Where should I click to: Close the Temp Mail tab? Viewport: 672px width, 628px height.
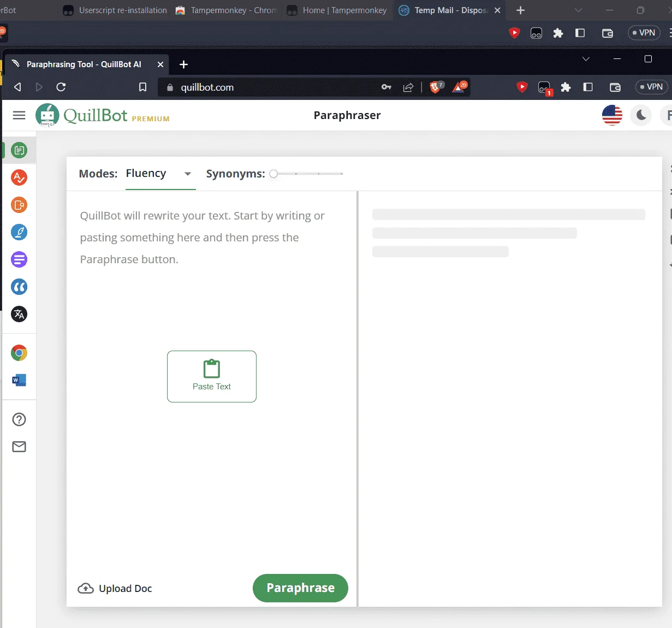[x=497, y=10]
